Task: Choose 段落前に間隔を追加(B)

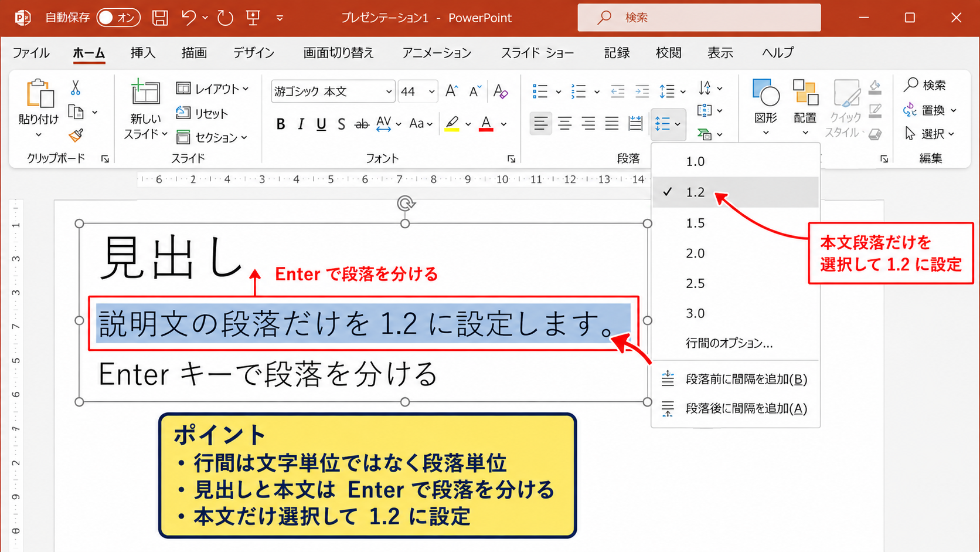Action: pyautogui.click(x=736, y=379)
